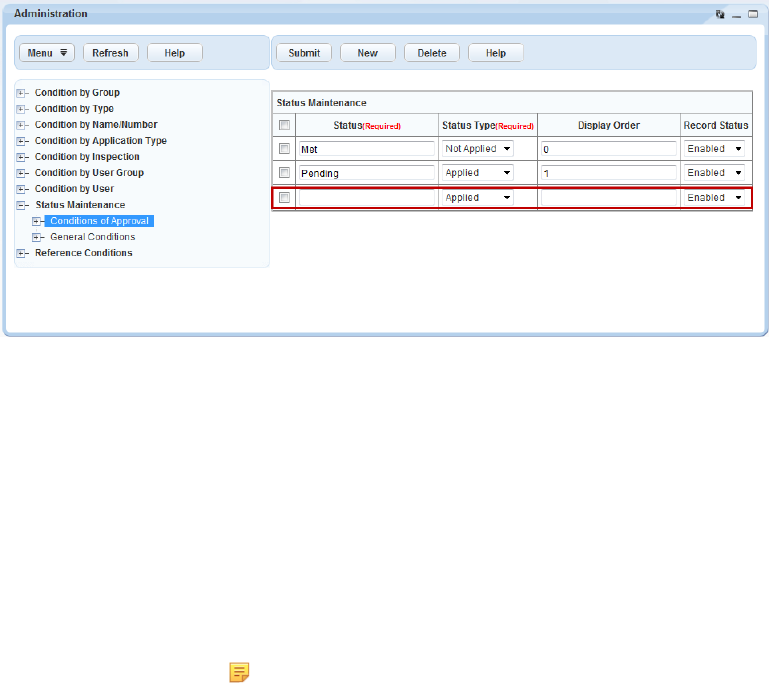
Task: Open Record Status dropdown for Pending row
Action: coord(714,173)
